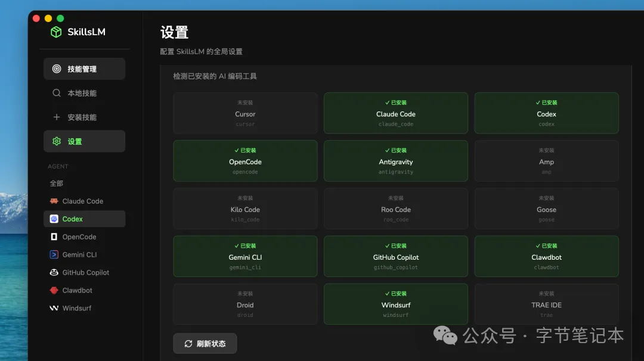Click the 设置 page heading
Screen dimensions: 644x361
pyautogui.click(x=174, y=32)
